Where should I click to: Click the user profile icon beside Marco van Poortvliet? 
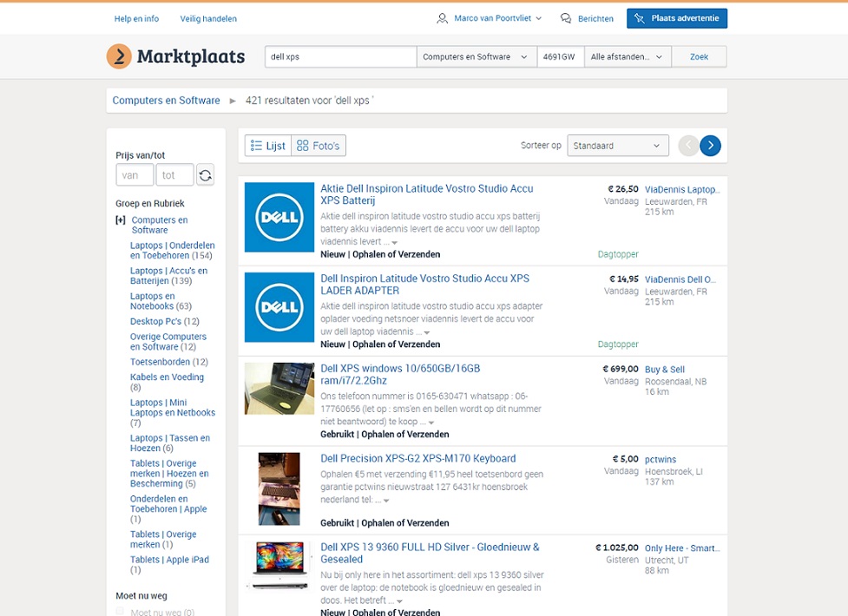click(442, 18)
